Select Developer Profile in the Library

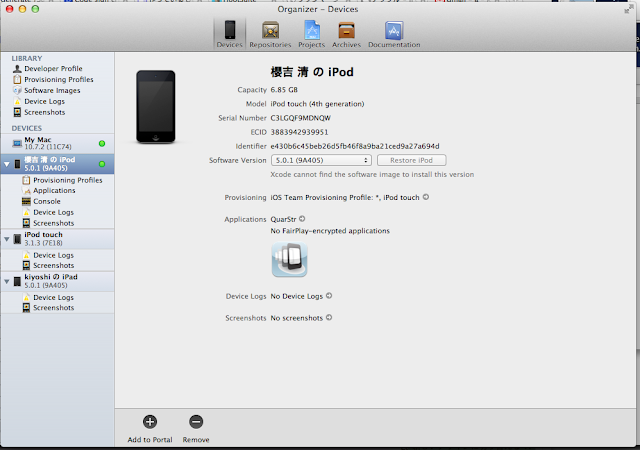pyautogui.click(x=53, y=69)
